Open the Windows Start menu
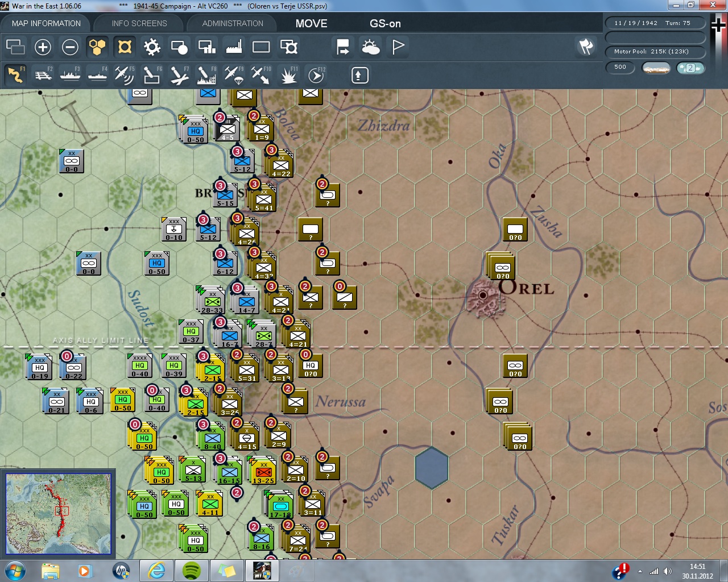Viewport: 728px width, 582px height. 15,571
